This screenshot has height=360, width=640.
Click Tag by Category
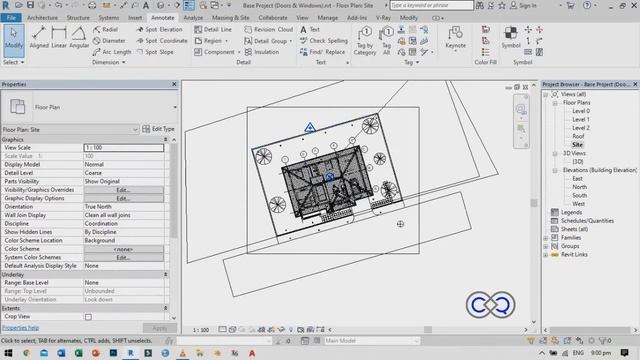365,41
